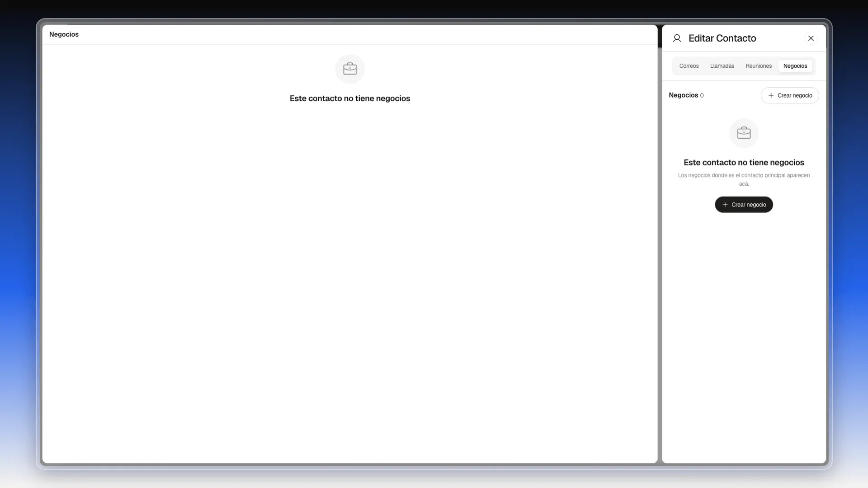Click the Negocios 0 counter label
Screen dimensions: 868x488
[x=686, y=95]
